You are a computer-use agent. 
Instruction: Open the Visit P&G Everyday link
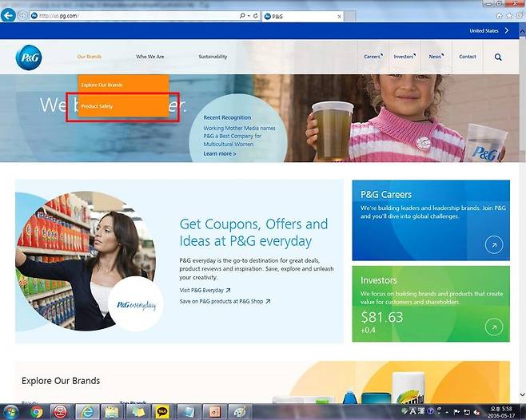coord(205,290)
